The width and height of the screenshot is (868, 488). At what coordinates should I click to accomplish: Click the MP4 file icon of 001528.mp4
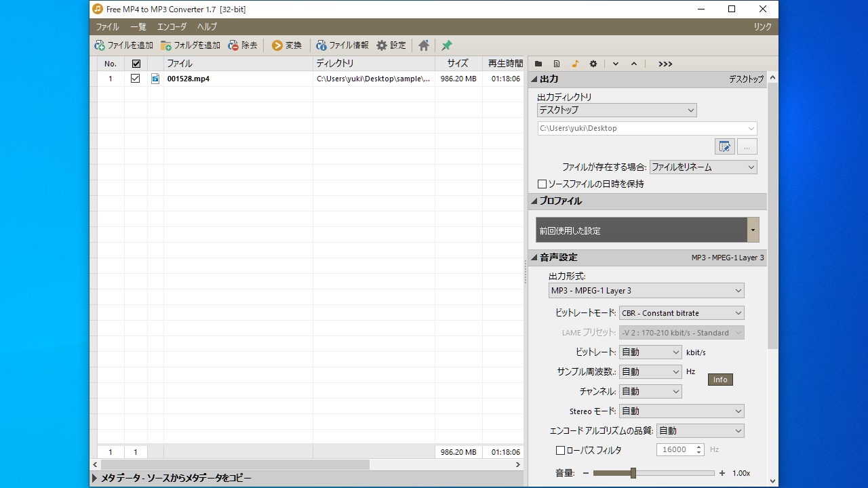[155, 79]
